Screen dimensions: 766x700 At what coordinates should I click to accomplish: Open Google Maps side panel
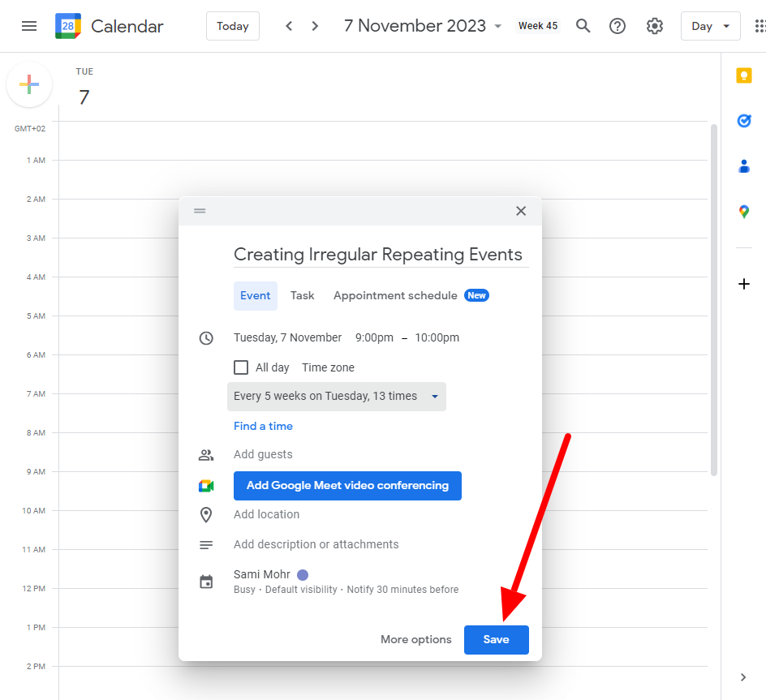coord(744,212)
